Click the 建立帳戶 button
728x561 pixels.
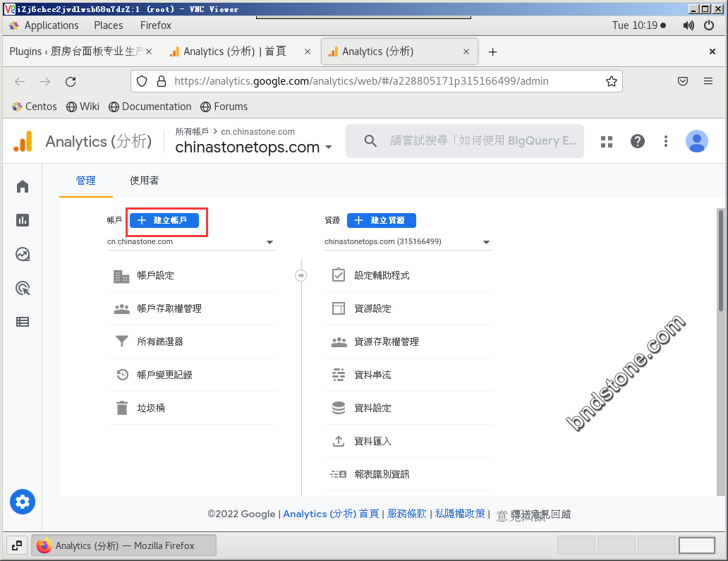(164, 221)
